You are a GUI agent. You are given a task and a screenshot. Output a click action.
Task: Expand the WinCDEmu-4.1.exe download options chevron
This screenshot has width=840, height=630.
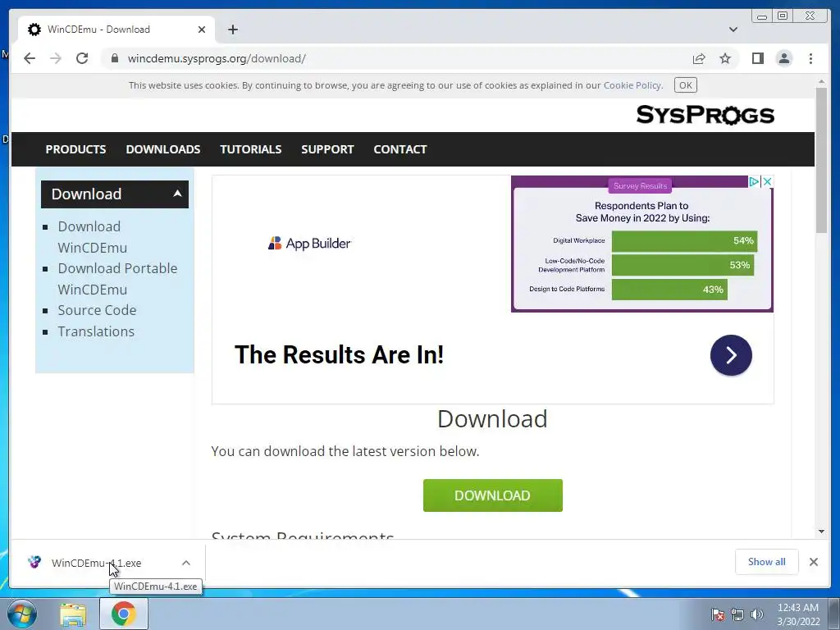point(186,563)
